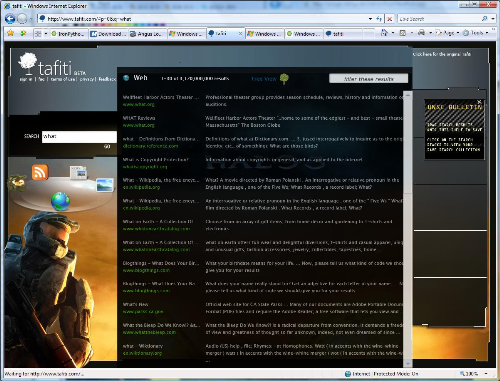Select the Halo helmet carousel icon

point(17,183)
